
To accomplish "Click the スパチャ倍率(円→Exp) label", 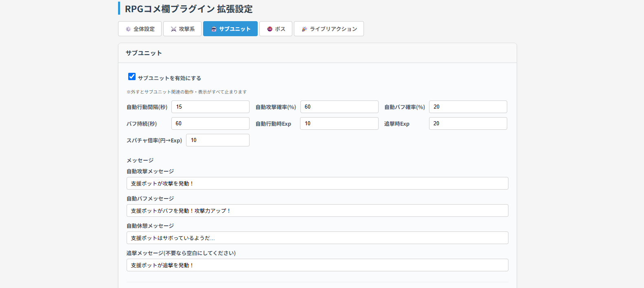I will (x=154, y=140).
